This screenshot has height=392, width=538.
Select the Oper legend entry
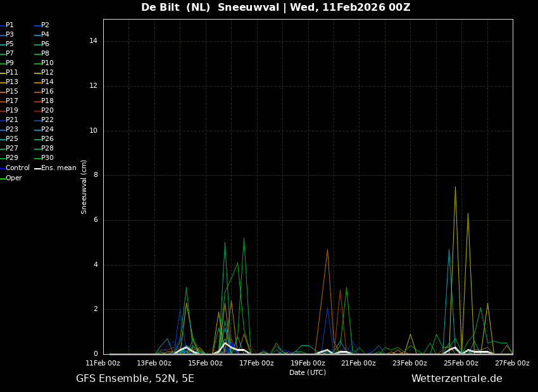(13, 178)
